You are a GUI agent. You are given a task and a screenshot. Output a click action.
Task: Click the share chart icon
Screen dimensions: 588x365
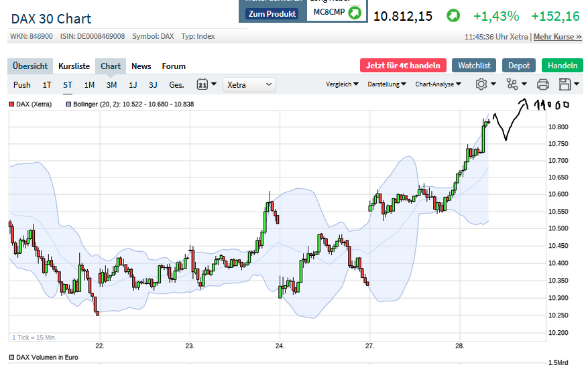512,84
